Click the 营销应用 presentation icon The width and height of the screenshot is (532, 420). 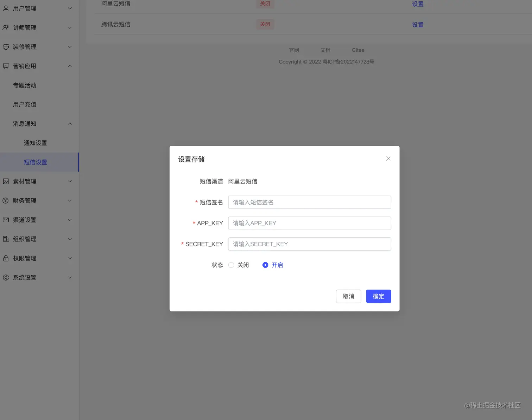point(6,66)
